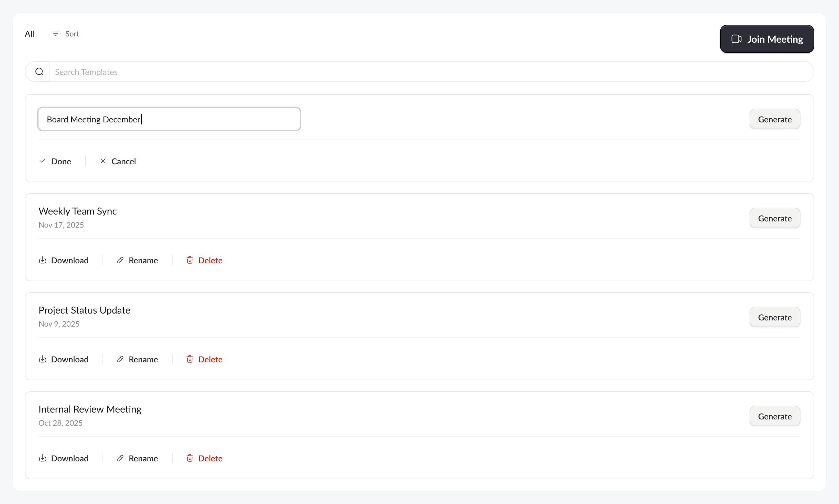Click the pencil icon for Internal Review Meeting

[120, 458]
